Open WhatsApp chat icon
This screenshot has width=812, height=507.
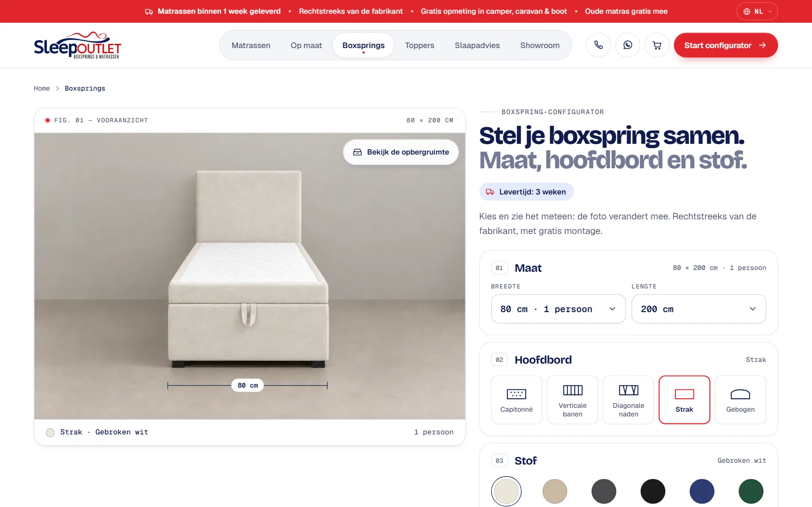[x=627, y=45]
